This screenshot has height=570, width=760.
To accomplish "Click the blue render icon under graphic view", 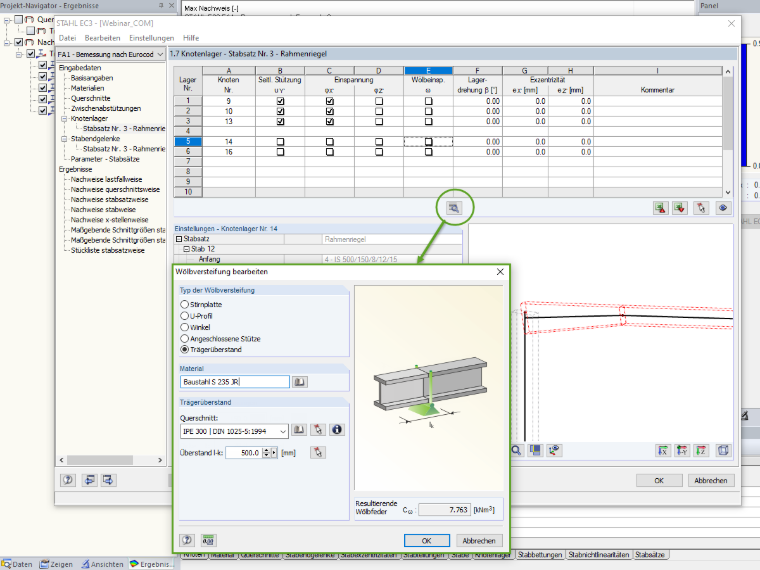I will pos(535,451).
